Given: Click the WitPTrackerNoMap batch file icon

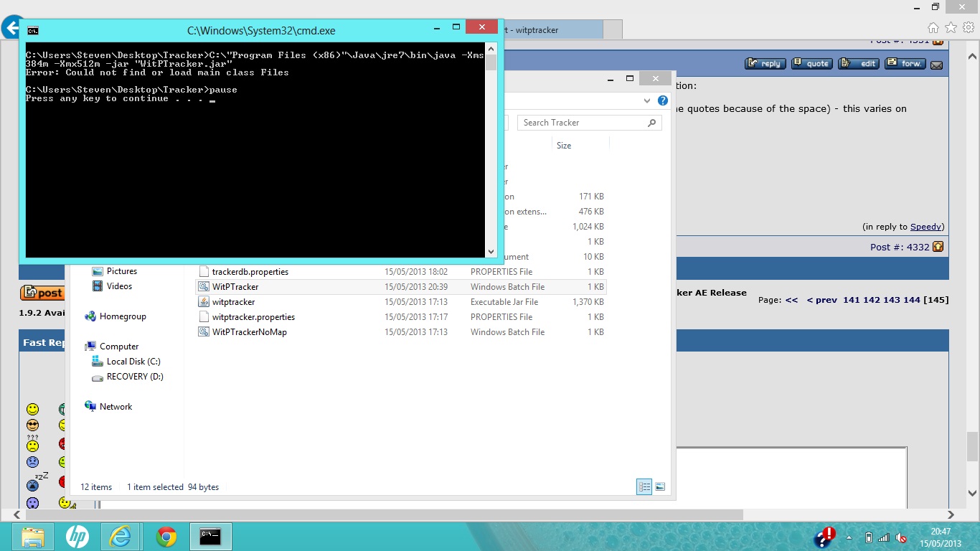Looking at the screenshot, I should (203, 332).
